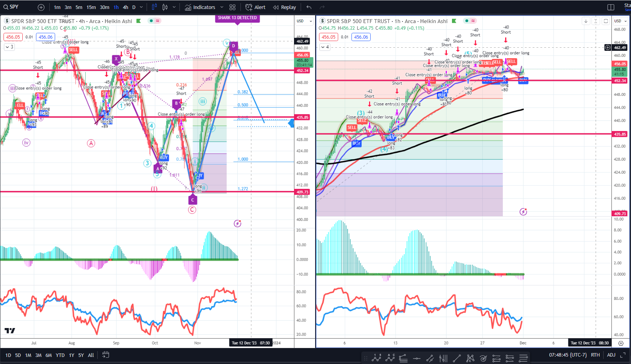Click the down arrow button on 1h chart
This screenshot has height=364, width=631.
(x=586, y=21)
